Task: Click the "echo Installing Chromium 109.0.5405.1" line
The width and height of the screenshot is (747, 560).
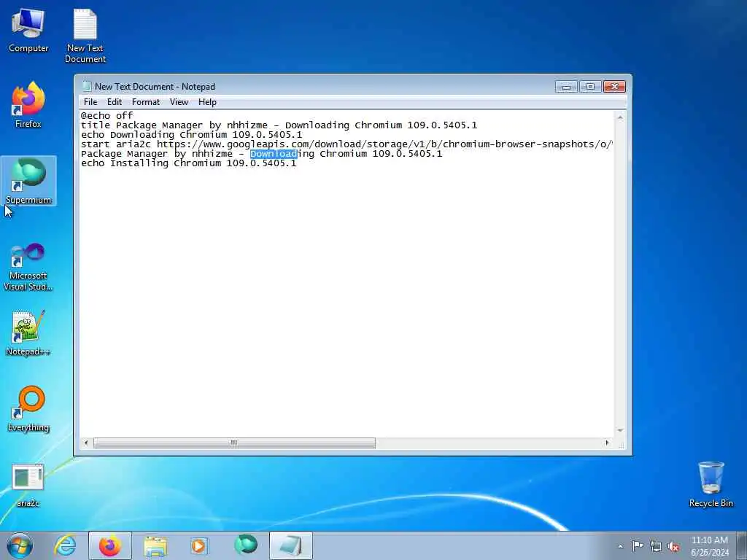Action: pyautogui.click(x=189, y=163)
